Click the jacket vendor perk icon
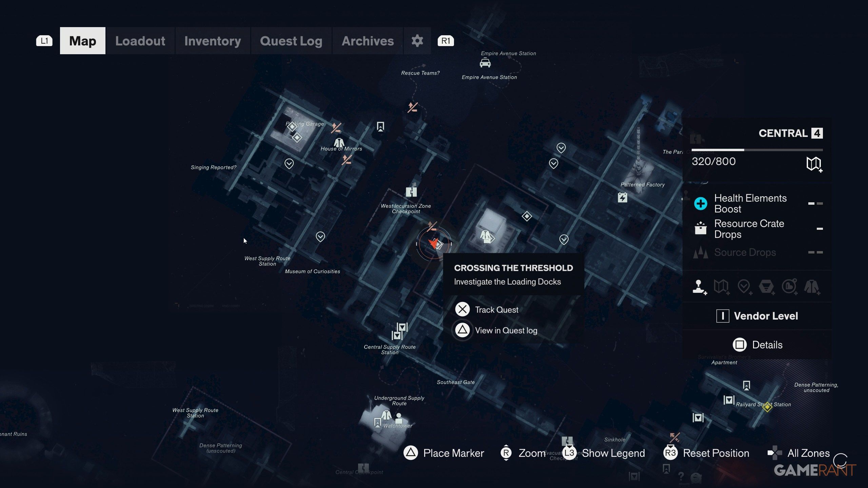The image size is (868, 488). [x=812, y=287]
